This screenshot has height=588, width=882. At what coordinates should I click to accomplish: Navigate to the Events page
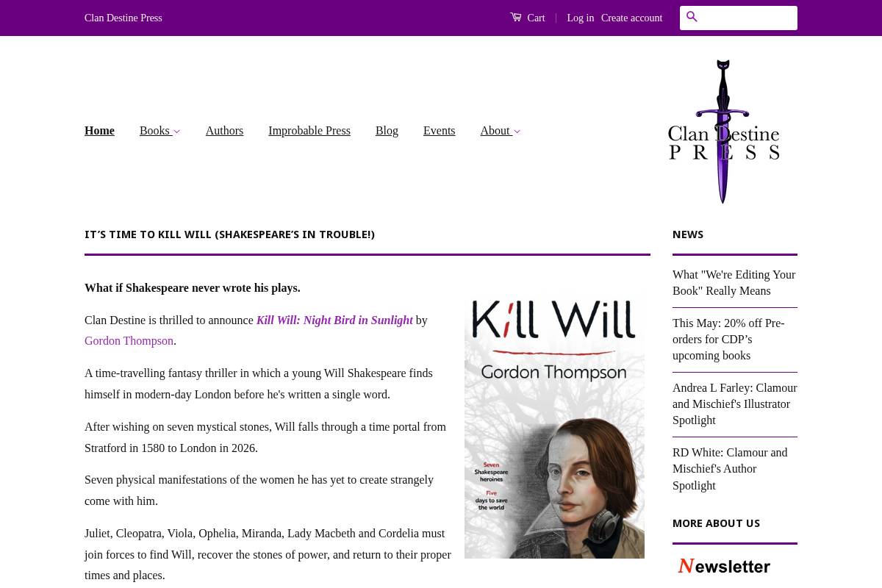439,131
